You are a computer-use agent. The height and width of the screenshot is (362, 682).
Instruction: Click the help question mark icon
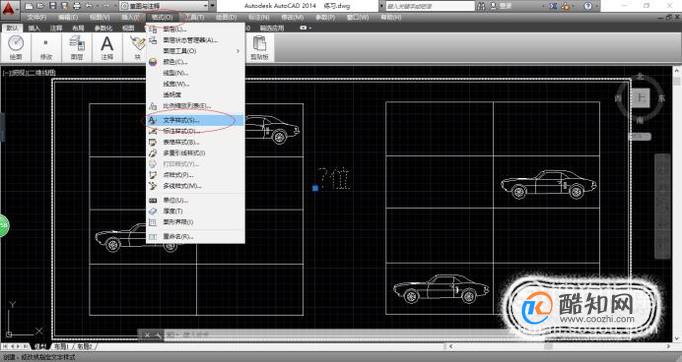click(x=588, y=6)
